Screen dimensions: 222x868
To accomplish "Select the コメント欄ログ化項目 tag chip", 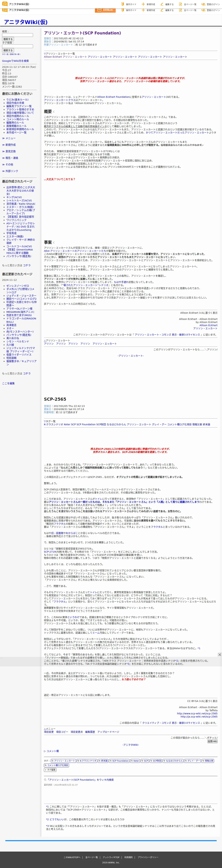I will tap(56, 765).
